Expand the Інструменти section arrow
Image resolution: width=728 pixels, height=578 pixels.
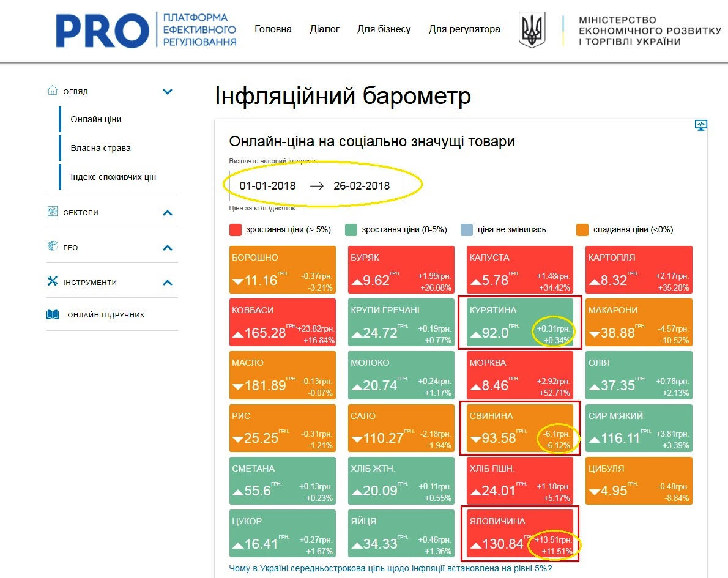click(168, 283)
